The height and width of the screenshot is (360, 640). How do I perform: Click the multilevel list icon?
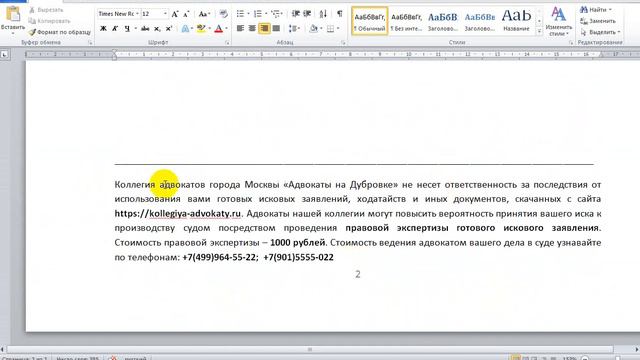click(x=276, y=14)
